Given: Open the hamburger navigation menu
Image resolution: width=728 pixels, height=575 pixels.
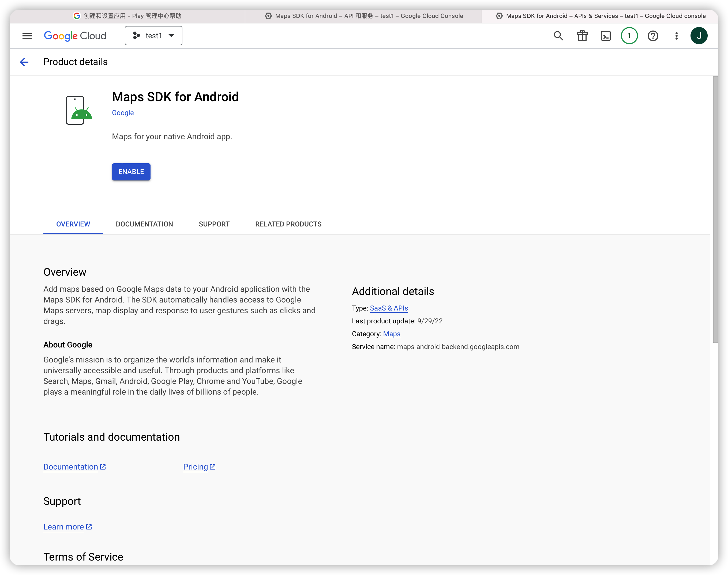Looking at the screenshot, I should click(27, 36).
